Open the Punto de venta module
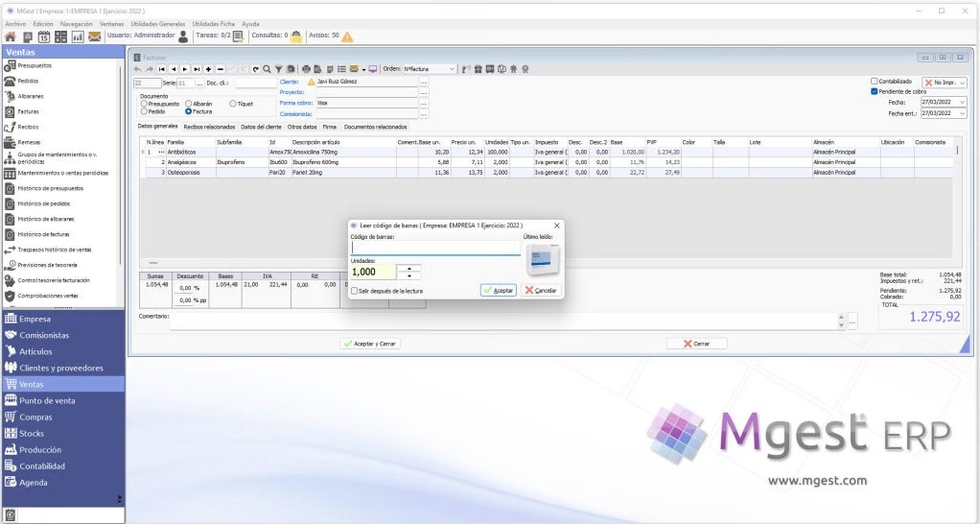 pyautogui.click(x=47, y=401)
